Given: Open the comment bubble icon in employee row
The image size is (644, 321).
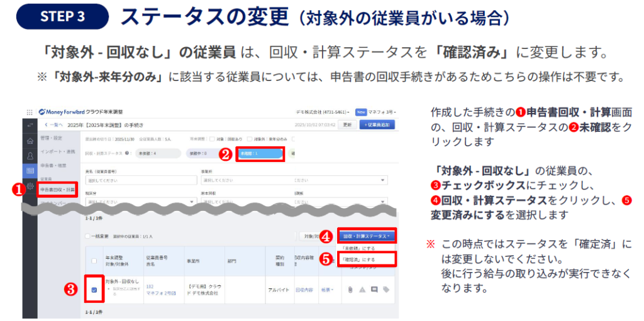Looking at the screenshot, I should click(x=374, y=290).
